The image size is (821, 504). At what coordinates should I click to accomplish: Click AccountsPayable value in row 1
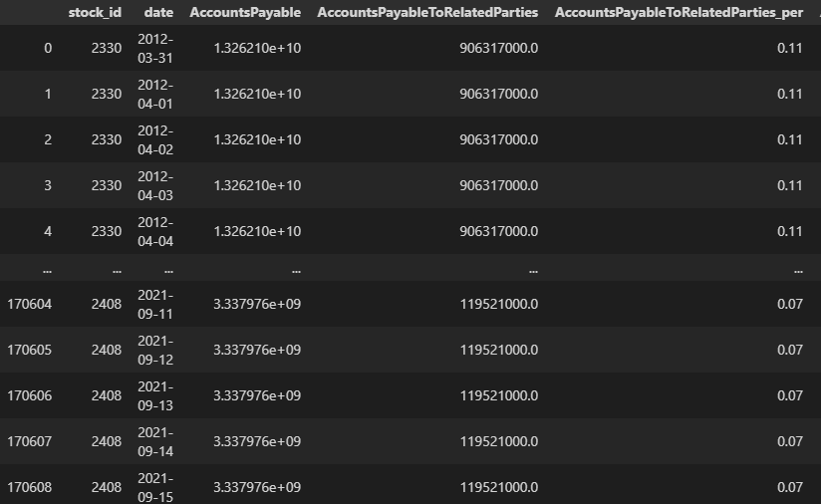pos(257,94)
